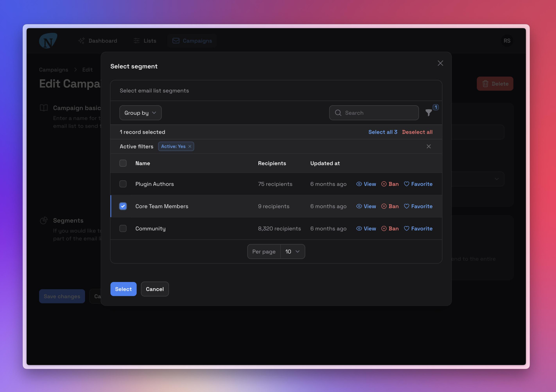Open the Dashboard nav item
This screenshot has width=556, height=392.
(98, 41)
